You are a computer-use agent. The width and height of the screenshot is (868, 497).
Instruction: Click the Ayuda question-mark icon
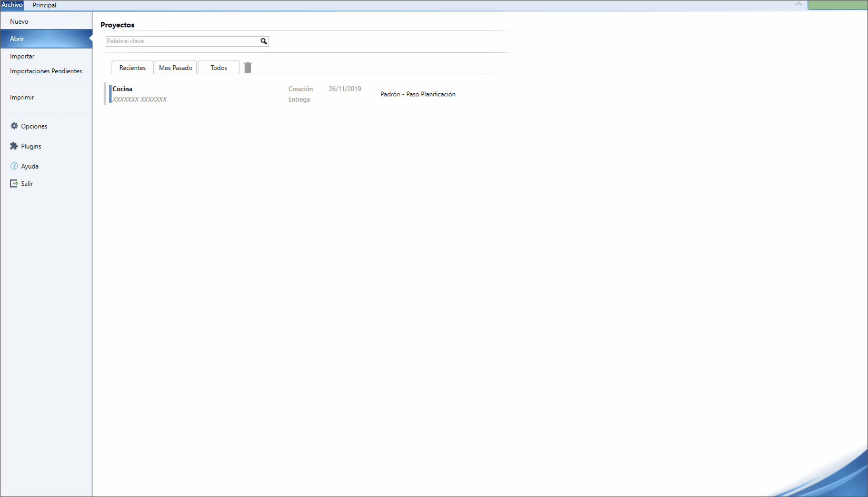point(14,166)
